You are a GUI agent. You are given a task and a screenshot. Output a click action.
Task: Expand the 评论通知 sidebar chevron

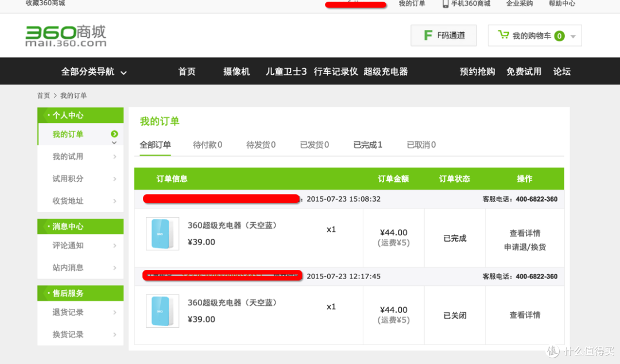tap(115, 246)
